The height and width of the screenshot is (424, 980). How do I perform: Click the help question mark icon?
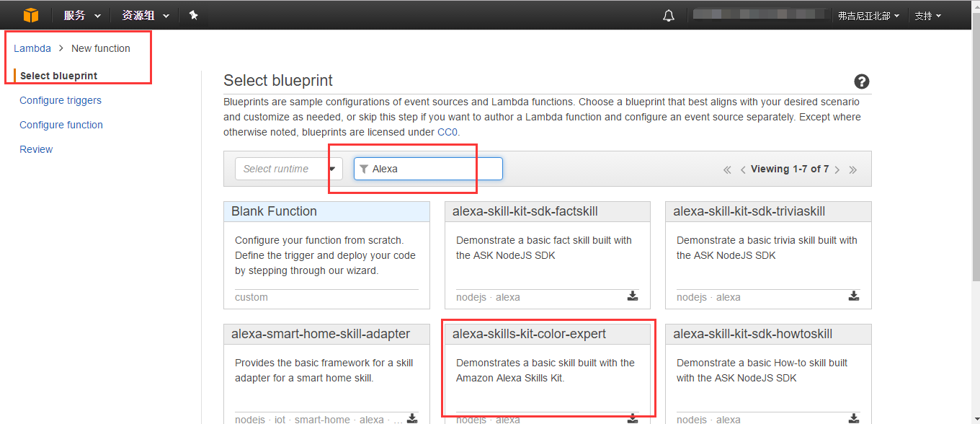click(861, 81)
